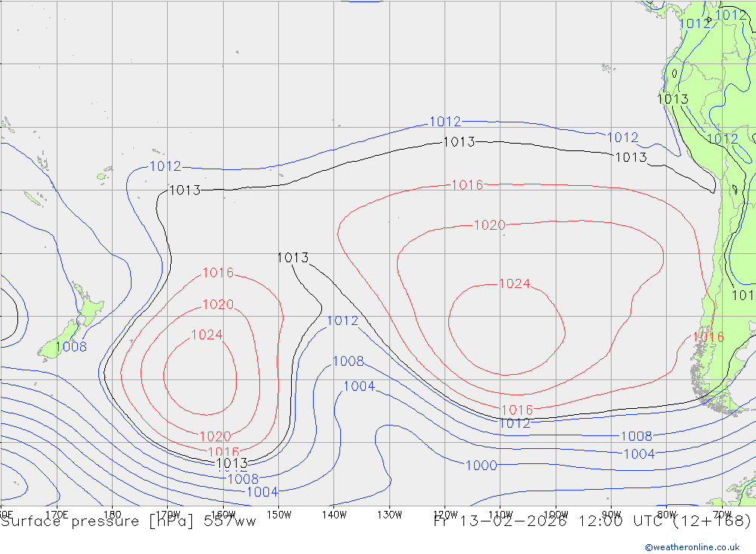The image size is (756, 554).
Task: Click the "140W" longitude axis label
Action: [x=334, y=515]
